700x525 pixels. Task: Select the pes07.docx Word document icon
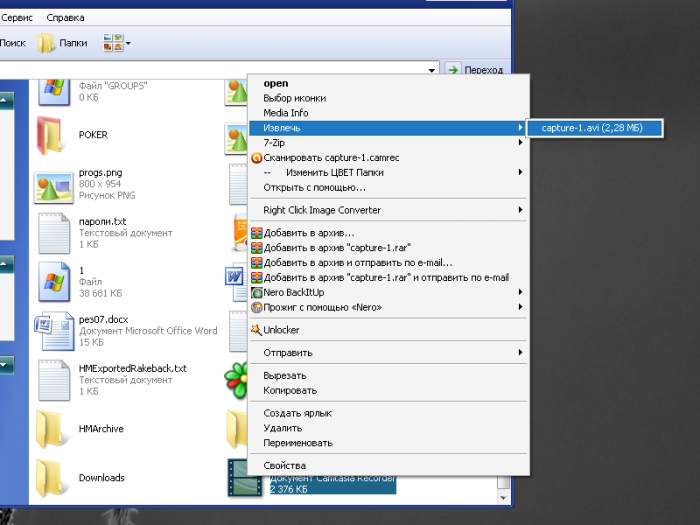pos(54,331)
